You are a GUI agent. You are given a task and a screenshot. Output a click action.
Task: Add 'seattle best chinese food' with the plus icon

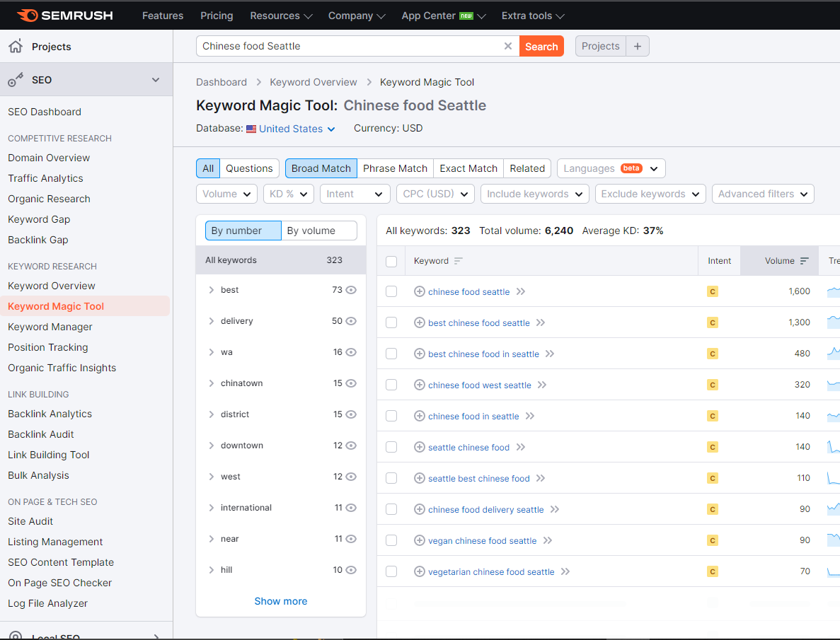pos(420,478)
